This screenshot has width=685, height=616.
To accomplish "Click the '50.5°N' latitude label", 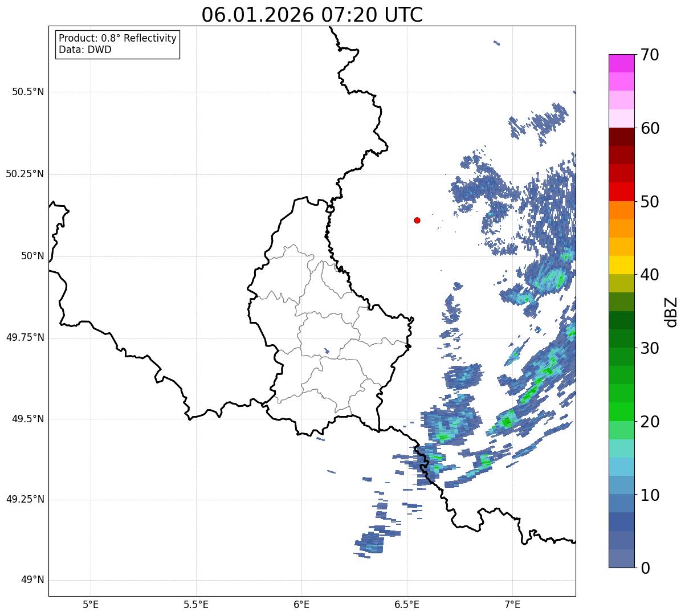I will click(28, 92).
